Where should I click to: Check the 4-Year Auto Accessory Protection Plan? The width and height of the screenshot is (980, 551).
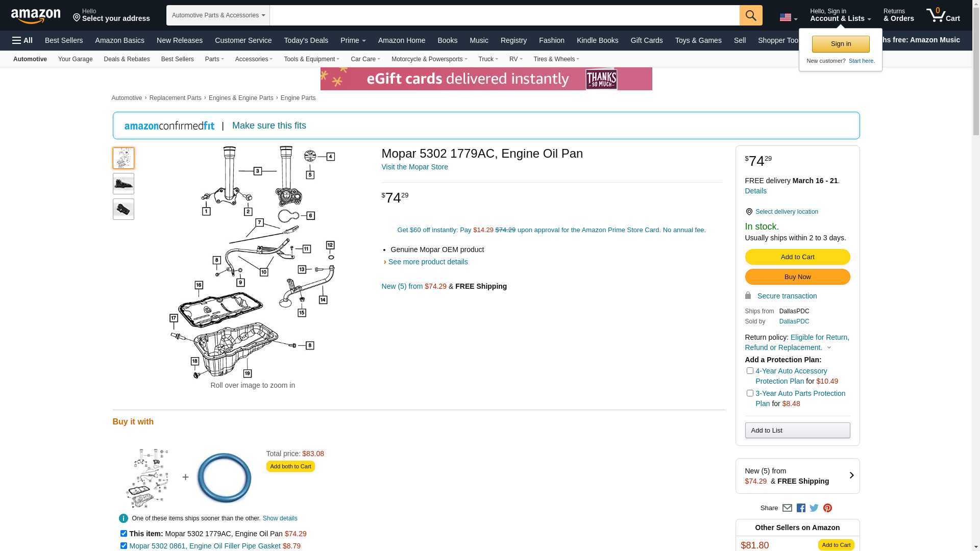[750, 371]
